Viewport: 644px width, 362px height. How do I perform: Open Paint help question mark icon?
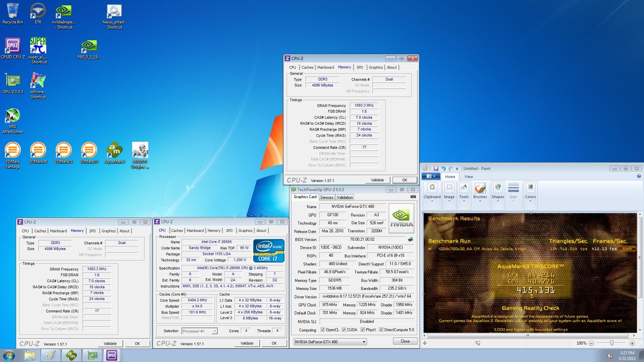coord(639,176)
